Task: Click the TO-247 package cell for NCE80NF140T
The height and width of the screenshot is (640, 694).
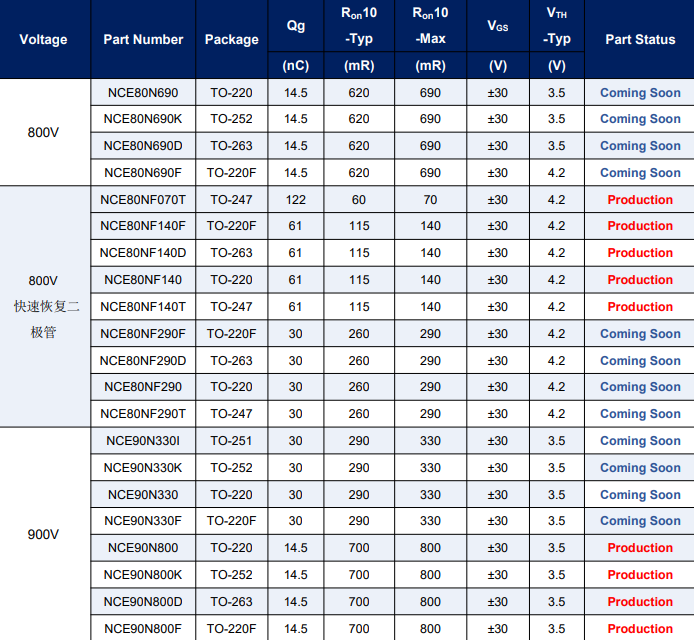Action: [x=231, y=307]
